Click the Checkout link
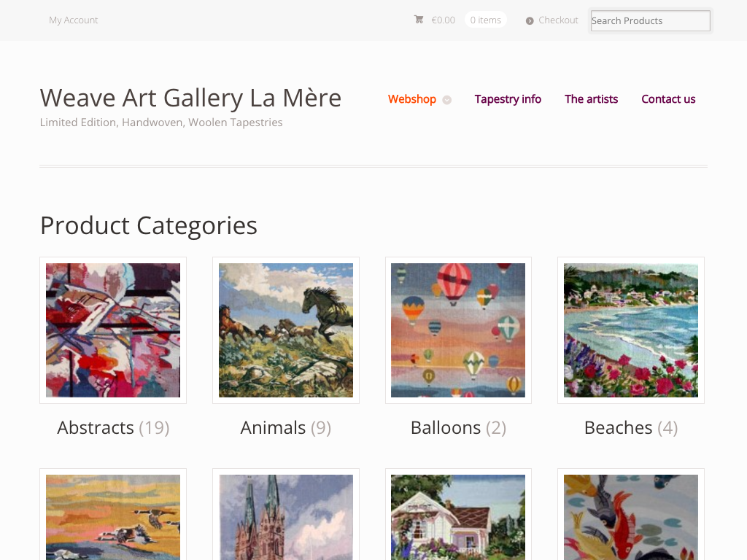Image resolution: width=747 pixels, height=560 pixels. click(x=558, y=20)
